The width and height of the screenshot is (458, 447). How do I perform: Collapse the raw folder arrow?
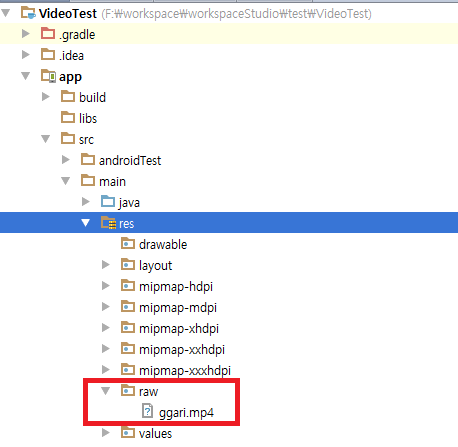106,391
